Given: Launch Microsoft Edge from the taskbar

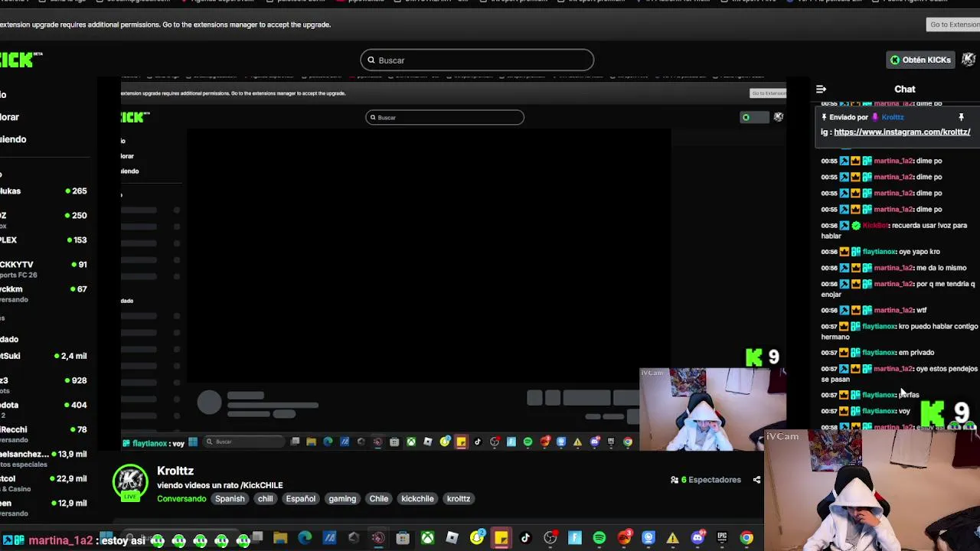Looking at the screenshot, I should [305, 538].
